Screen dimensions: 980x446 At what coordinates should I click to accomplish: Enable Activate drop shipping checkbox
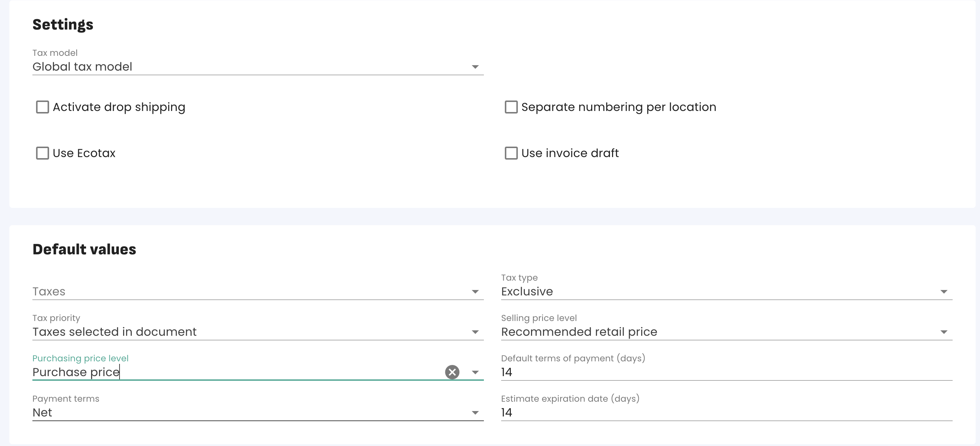point(42,107)
